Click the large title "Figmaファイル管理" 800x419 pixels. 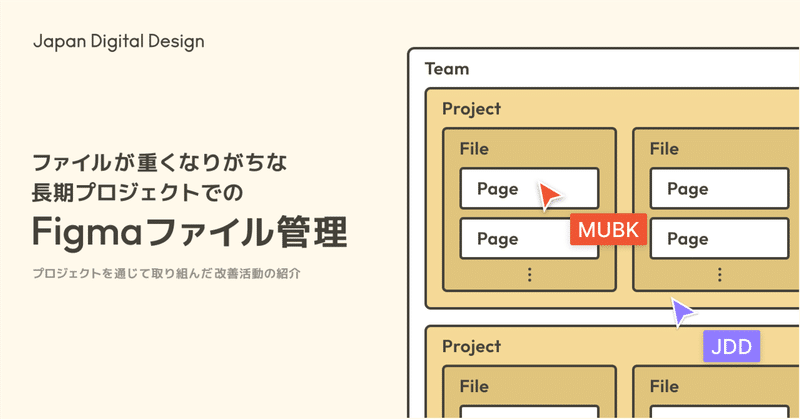tap(190, 232)
